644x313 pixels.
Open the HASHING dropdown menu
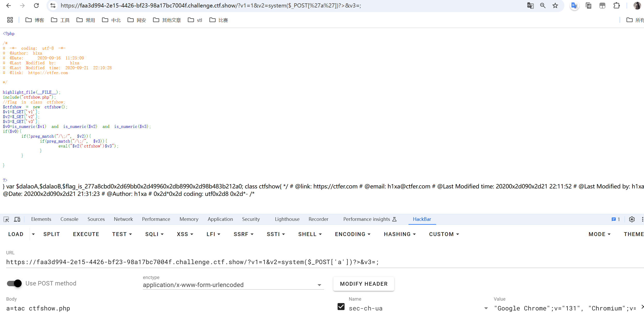click(400, 234)
